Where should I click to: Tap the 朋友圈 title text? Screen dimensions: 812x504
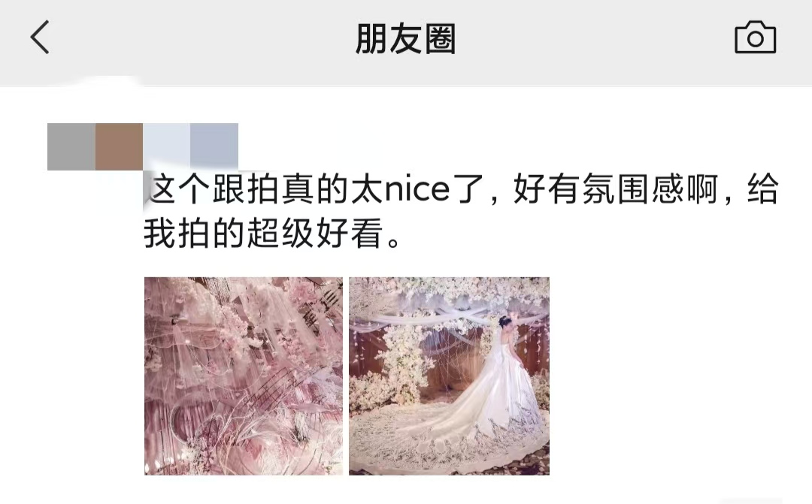coord(405,39)
